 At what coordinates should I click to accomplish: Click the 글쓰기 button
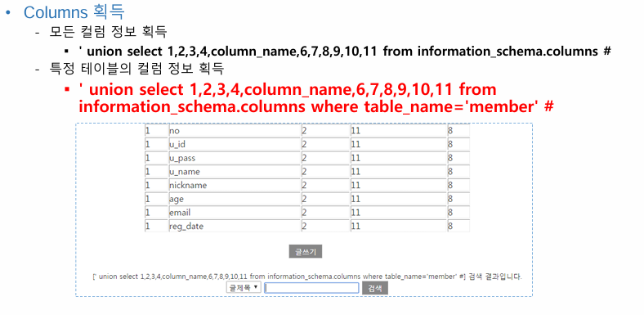(305, 252)
